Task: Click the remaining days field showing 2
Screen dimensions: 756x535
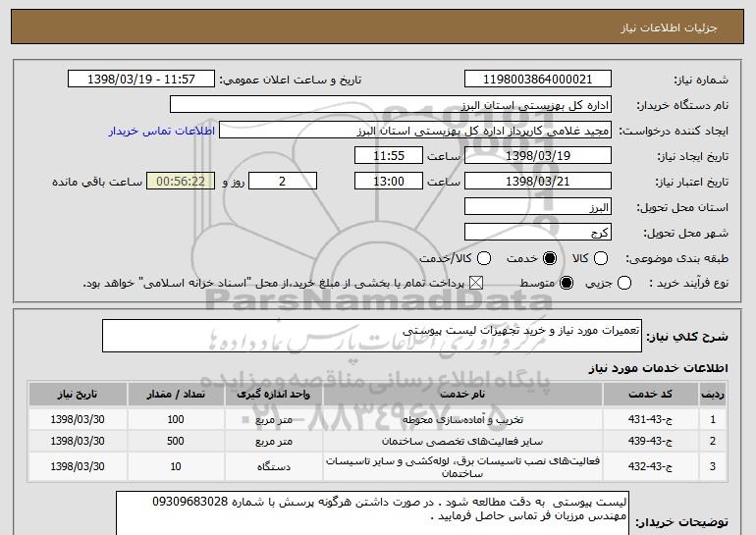Action: click(283, 182)
